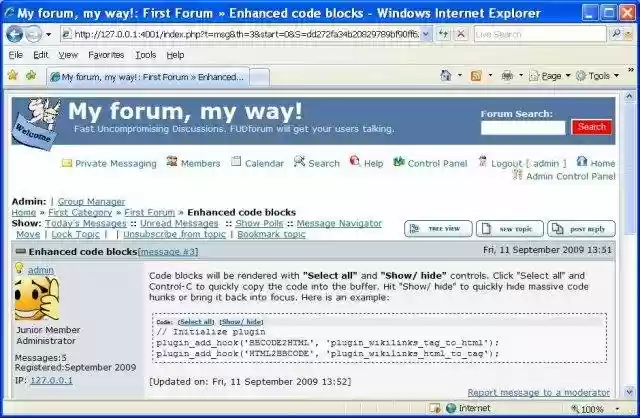640x418 pixels.
Task: Click Lock Topic link
Action: coord(76,235)
